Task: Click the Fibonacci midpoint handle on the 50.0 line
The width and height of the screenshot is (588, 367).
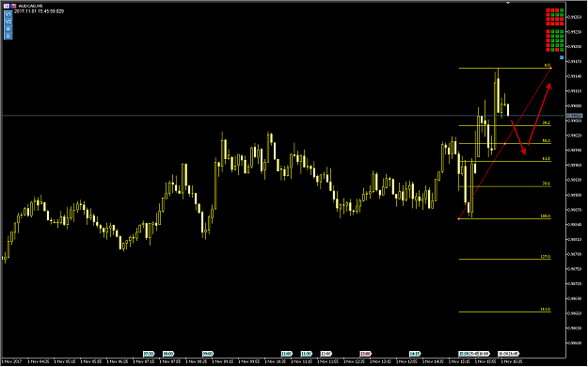Action: pyautogui.click(x=505, y=143)
